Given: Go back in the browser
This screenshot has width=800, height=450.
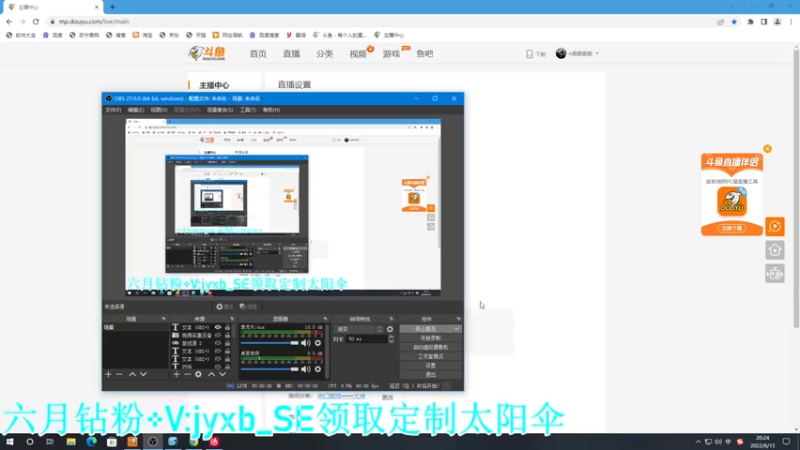Looking at the screenshot, I should point(9,21).
